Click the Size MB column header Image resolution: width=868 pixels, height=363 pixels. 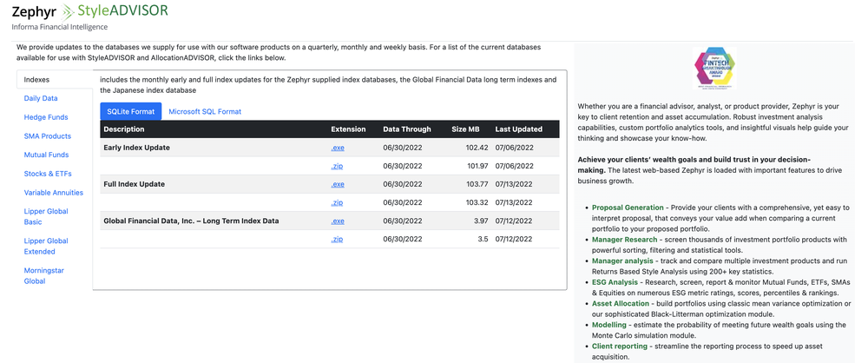tap(465, 129)
